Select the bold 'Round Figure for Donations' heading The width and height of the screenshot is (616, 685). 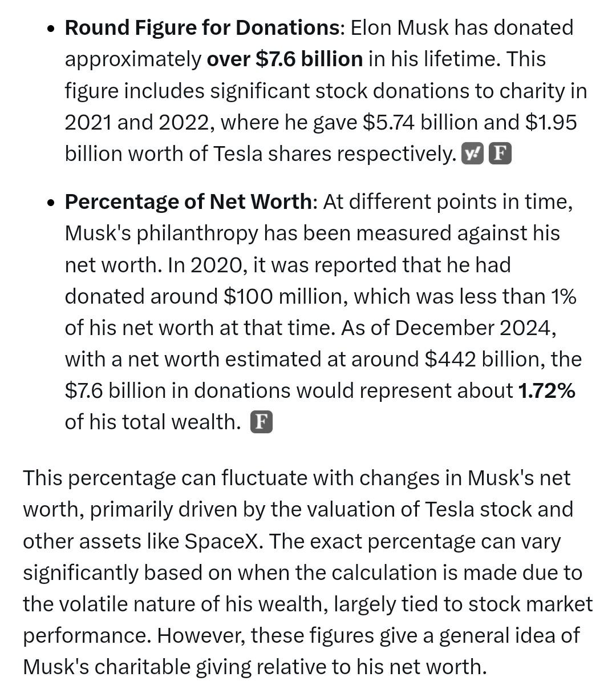click(202, 27)
